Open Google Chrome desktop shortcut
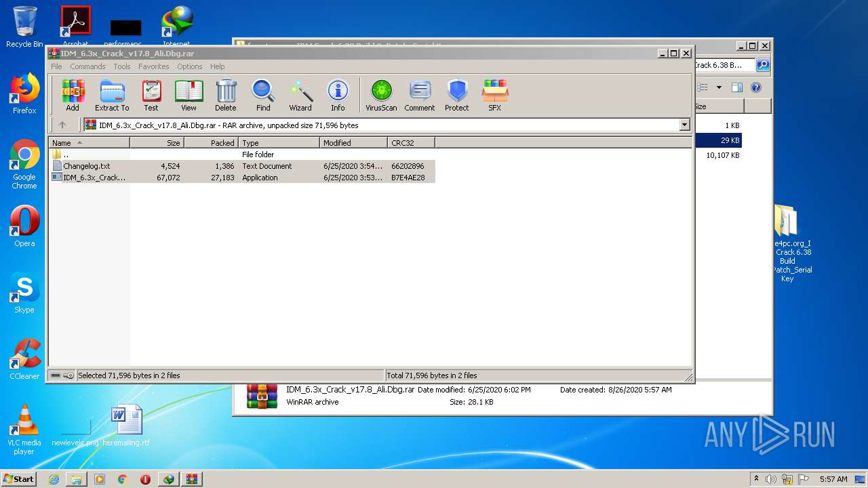 [24, 165]
